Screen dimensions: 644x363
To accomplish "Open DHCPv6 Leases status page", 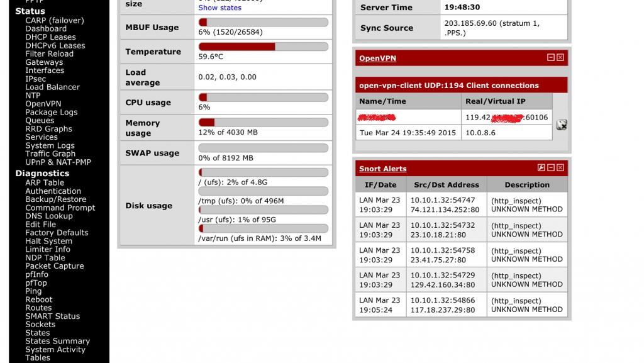I will point(55,45).
